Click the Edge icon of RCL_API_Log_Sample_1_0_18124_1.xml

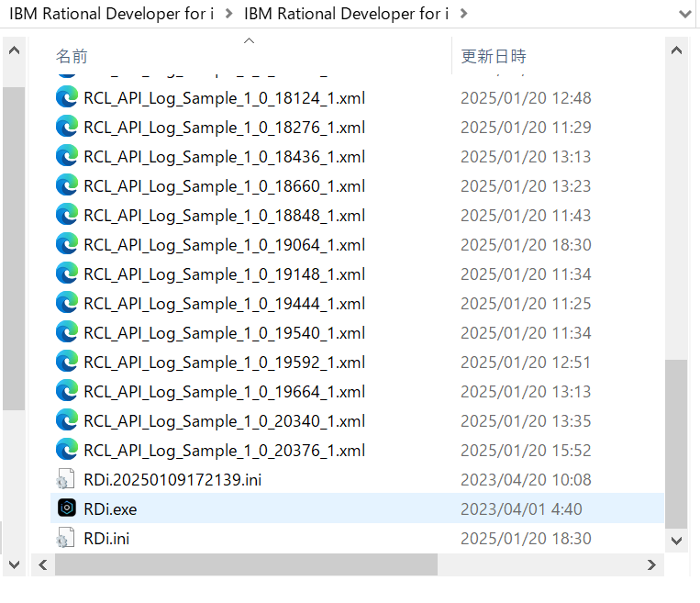[67, 97]
